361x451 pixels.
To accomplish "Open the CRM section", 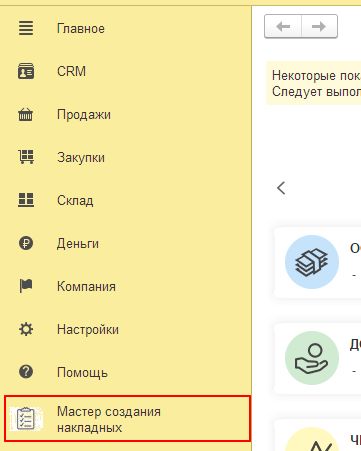I will tap(71, 71).
